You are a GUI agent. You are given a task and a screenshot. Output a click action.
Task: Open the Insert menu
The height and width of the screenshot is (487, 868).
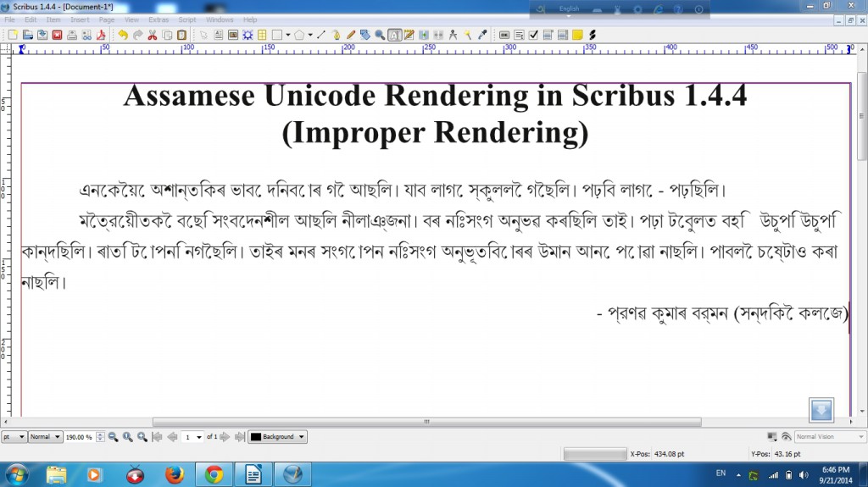(x=80, y=19)
